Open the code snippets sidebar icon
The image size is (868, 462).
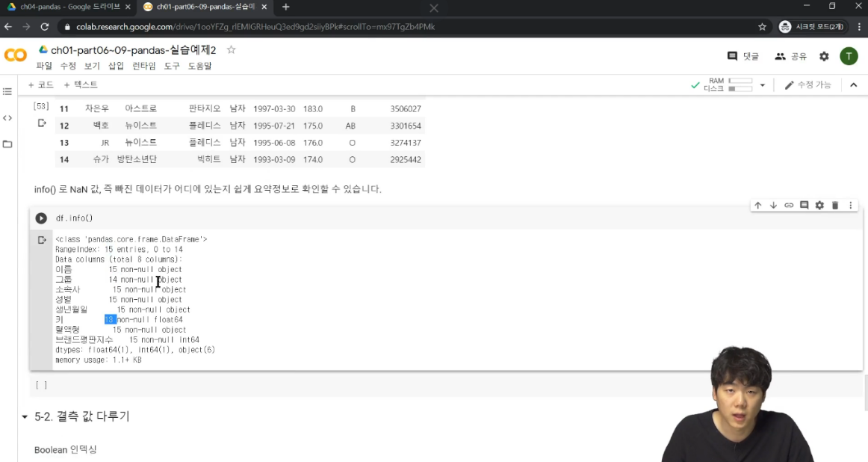pyautogui.click(x=7, y=118)
